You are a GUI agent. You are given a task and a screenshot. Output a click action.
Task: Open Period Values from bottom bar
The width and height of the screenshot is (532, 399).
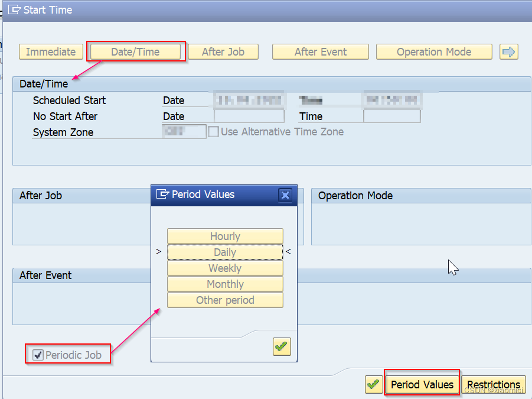pyautogui.click(x=422, y=384)
